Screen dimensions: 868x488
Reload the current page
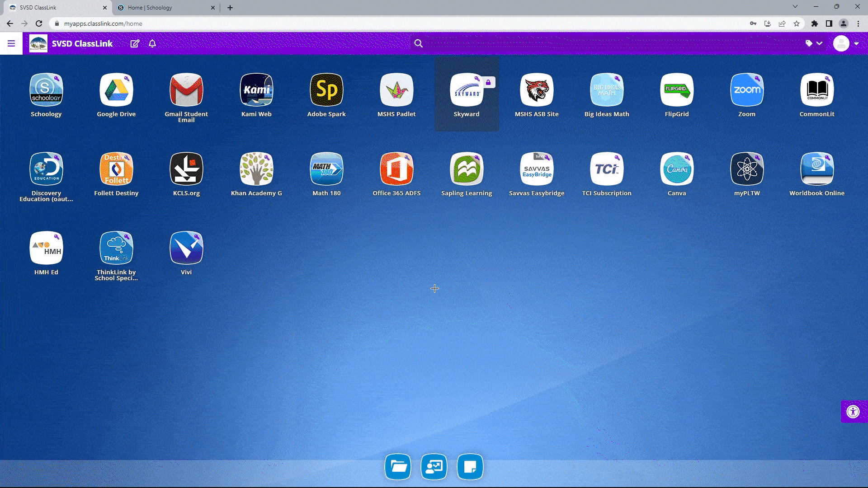coord(39,23)
